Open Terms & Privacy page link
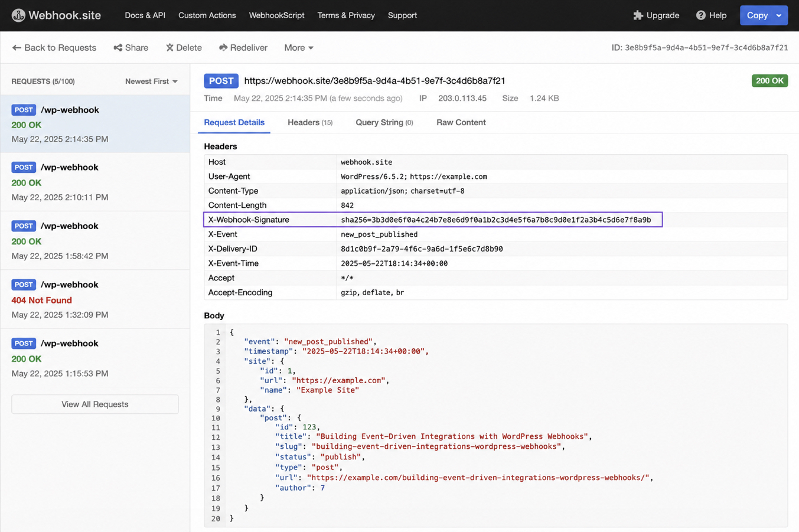The height and width of the screenshot is (532, 799). (x=346, y=15)
